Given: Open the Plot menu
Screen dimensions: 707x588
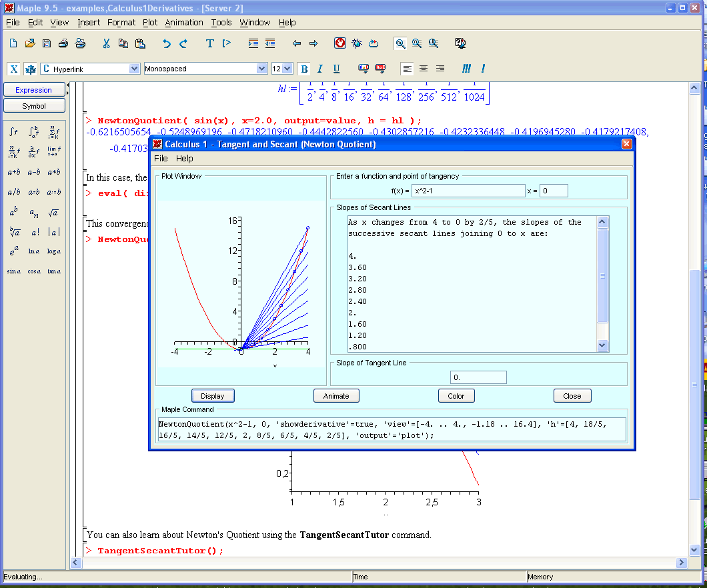Looking at the screenshot, I should (x=150, y=22).
